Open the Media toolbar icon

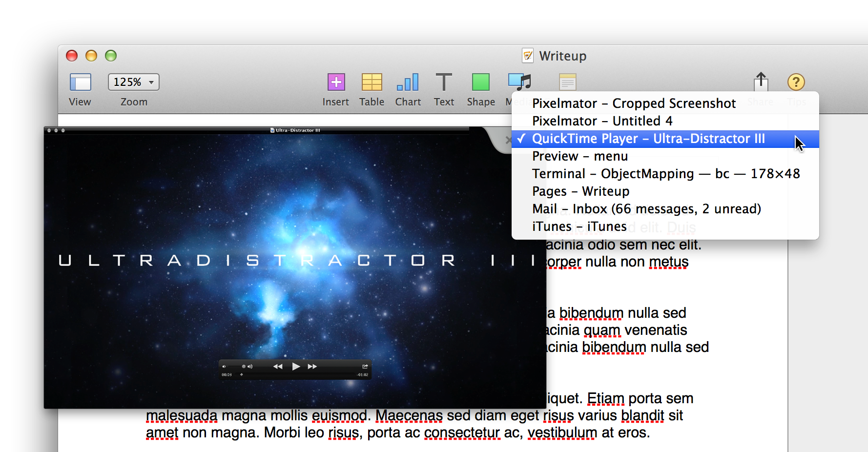519,82
